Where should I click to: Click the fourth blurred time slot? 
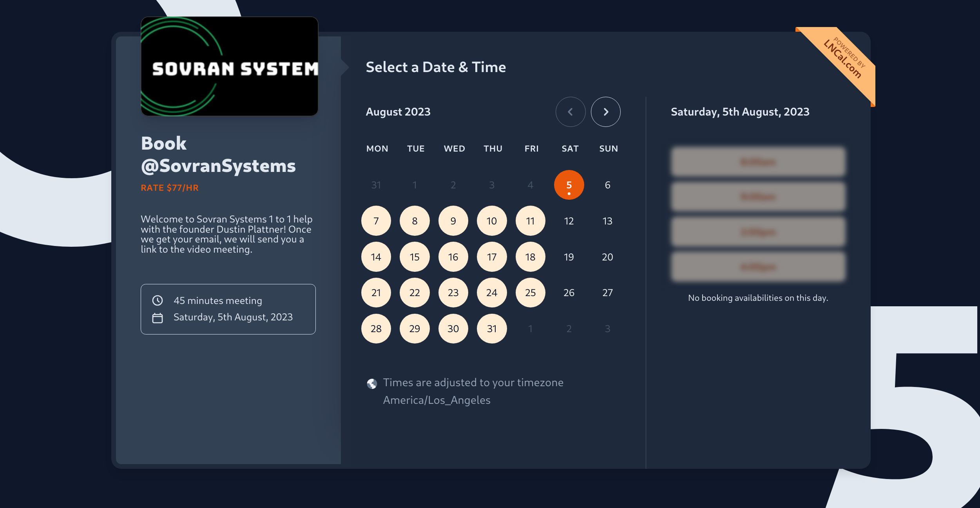click(758, 267)
